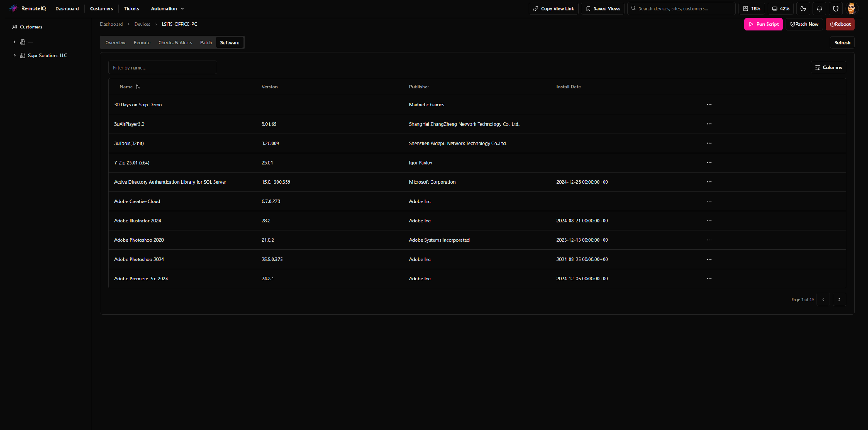Open the user avatar menu
Viewport: 868px width, 430px height.
click(x=851, y=8)
